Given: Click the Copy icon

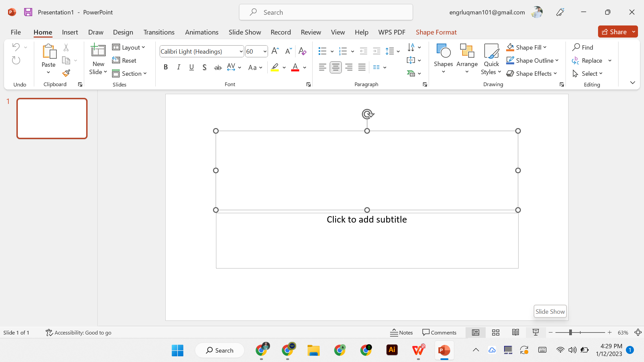Looking at the screenshot, I should click(66, 60).
